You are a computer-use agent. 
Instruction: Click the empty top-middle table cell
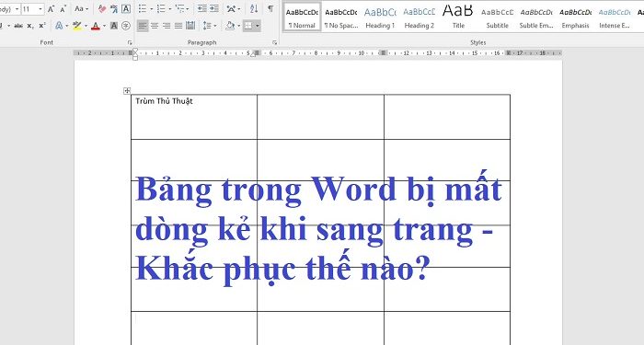pyautogui.click(x=320, y=117)
